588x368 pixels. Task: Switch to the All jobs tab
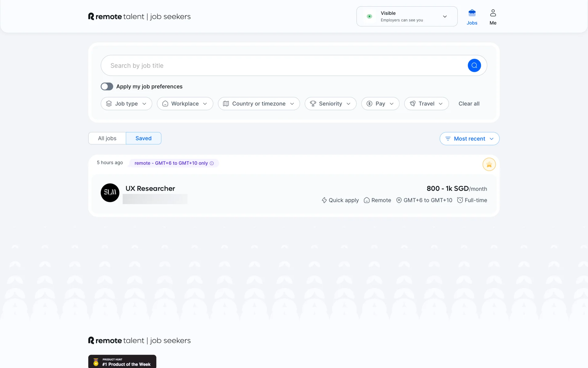(x=107, y=138)
